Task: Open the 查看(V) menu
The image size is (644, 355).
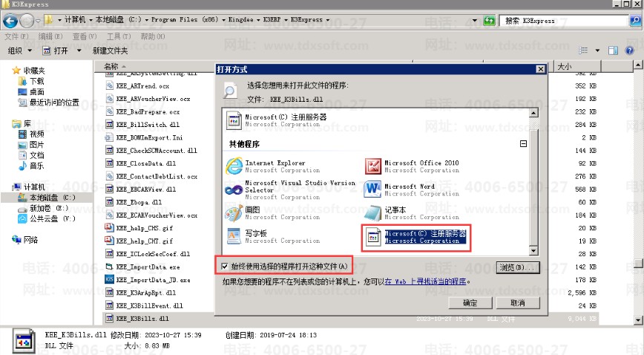Action: (85, 36)
